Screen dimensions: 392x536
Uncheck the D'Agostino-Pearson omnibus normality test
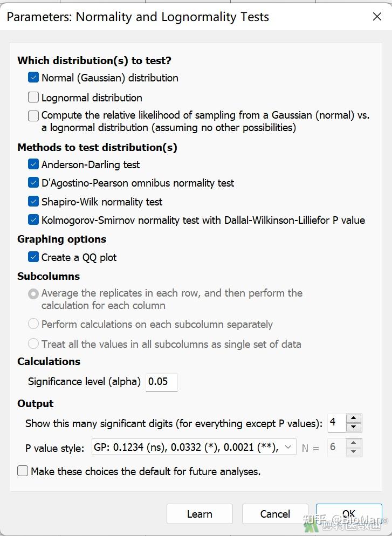(33, 183)
